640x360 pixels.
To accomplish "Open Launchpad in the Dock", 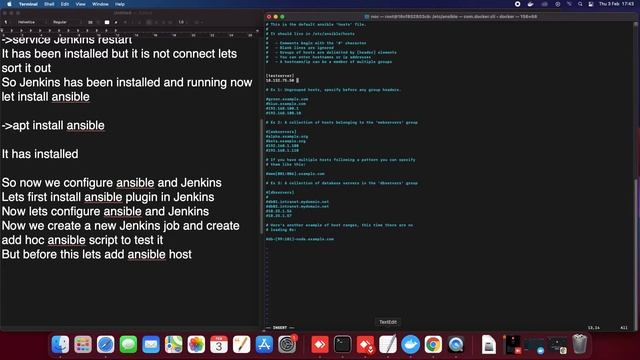I will [x=83, y=344].
